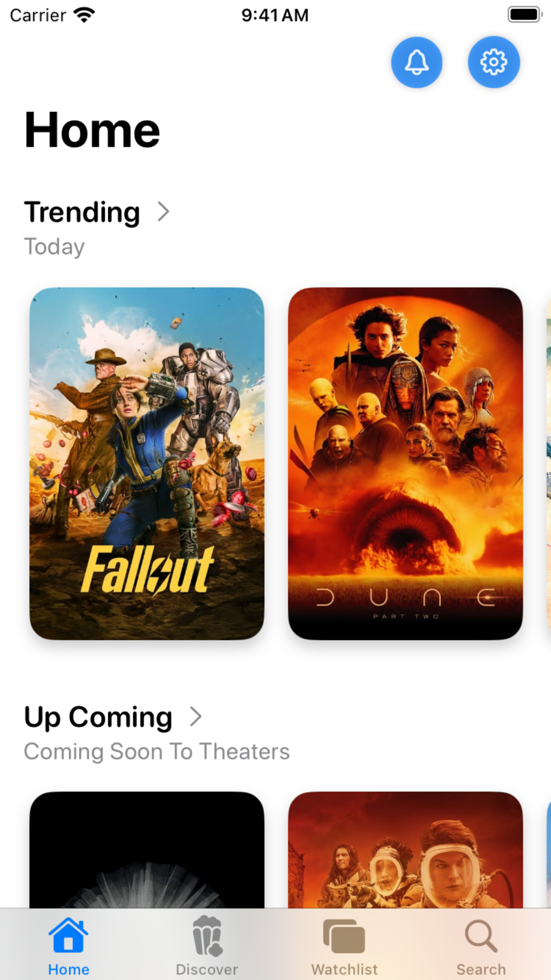
Task: Expand Up Coming with its chevron arrow
Action: click(x=196, y=716)
